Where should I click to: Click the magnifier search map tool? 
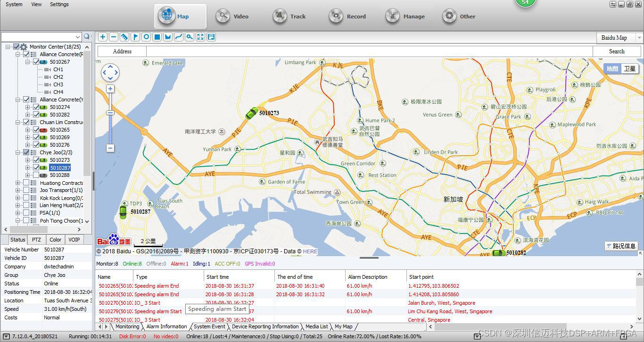(x=190, y=37)
